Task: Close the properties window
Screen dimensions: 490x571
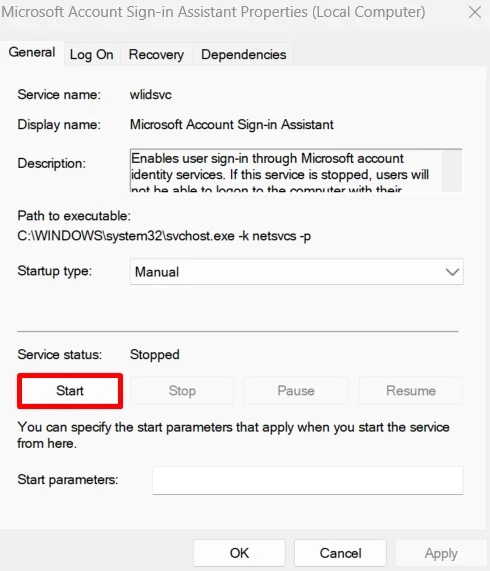Action: 475,12
